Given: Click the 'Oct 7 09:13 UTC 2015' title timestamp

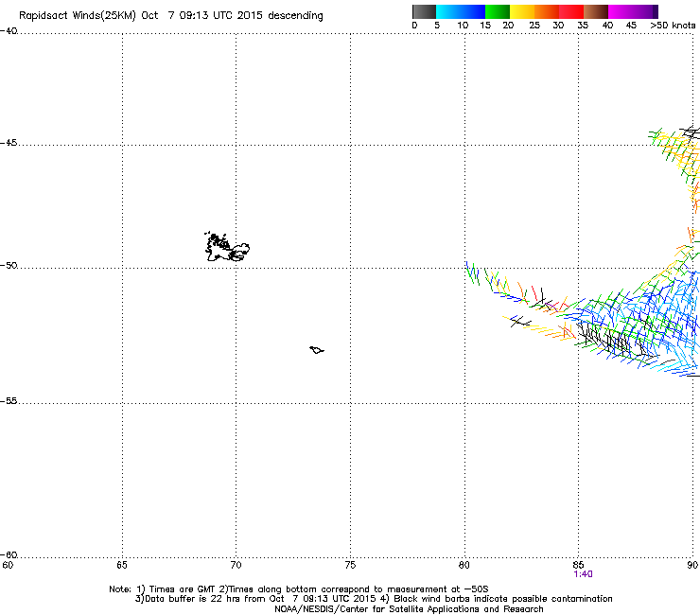Looking at the screenshot, I should [x=201, y=16].
